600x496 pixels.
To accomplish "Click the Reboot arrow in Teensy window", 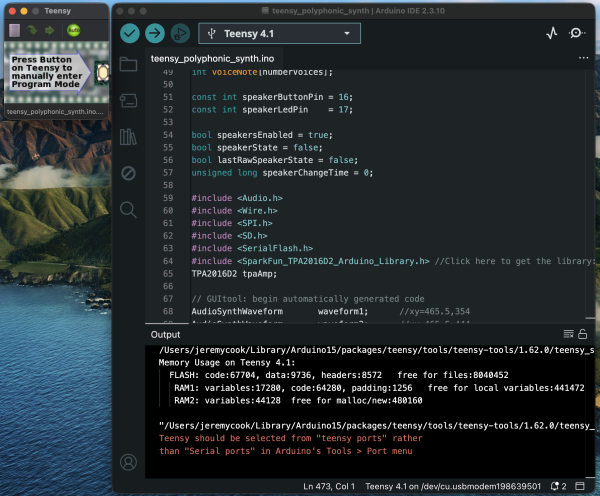I will [50, 30].
